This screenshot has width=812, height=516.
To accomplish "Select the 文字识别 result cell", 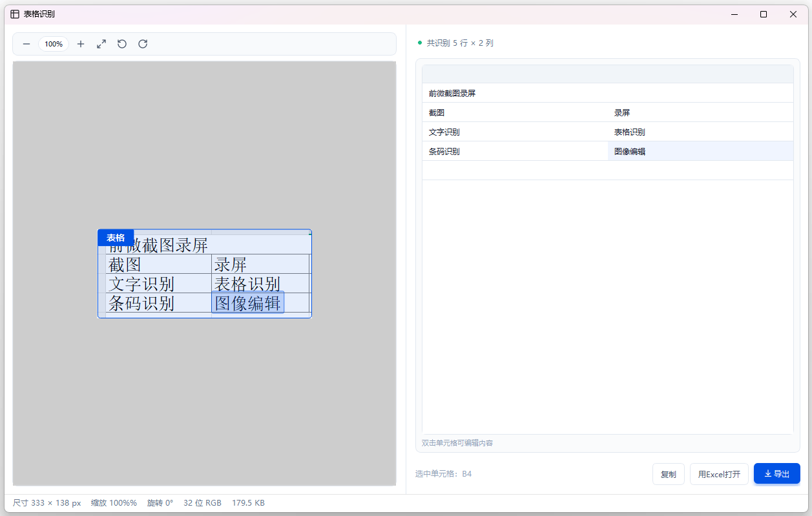I will click(515, 132).
